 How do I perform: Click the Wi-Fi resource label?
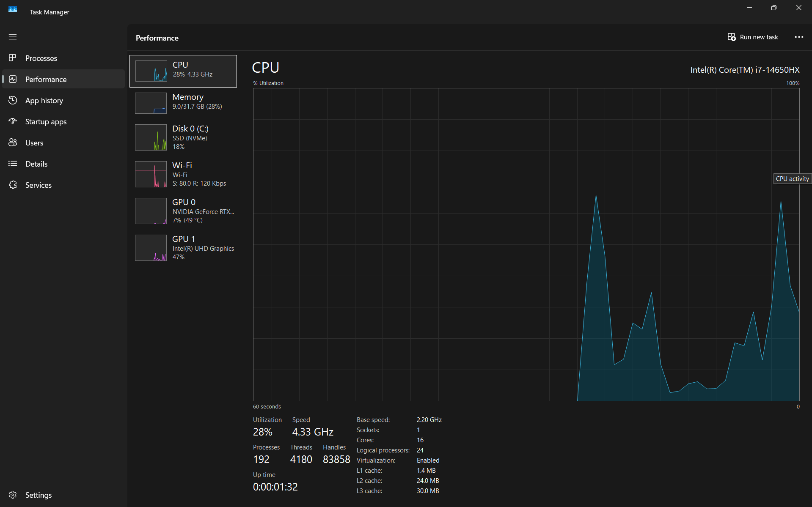pos(182,165)
